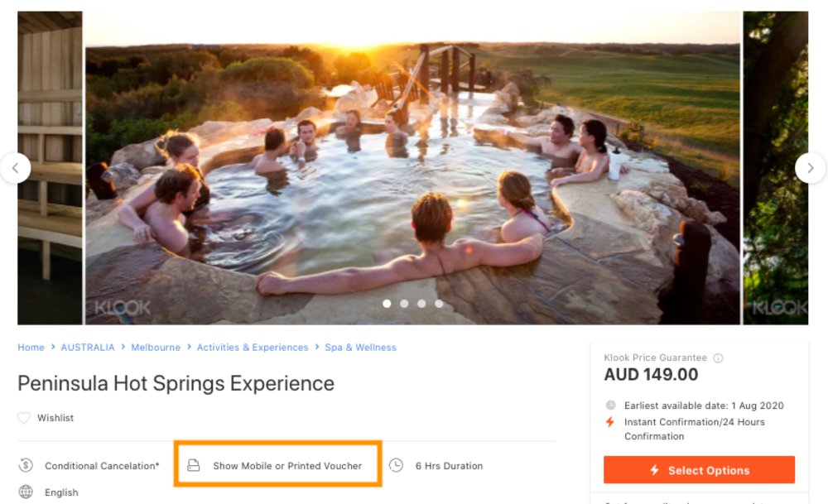Advance to the next carousel photo
The height and width of the screenshot is (504, 828).
(810, 168)
